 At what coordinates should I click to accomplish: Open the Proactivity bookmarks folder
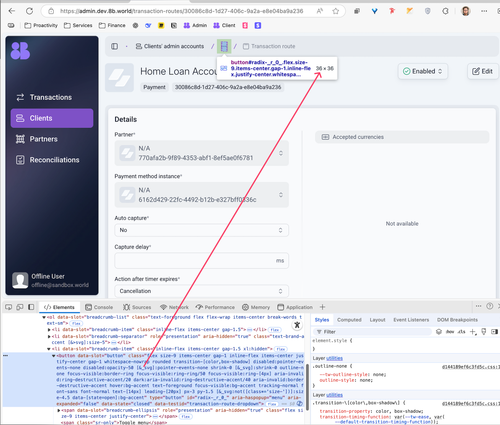(x=41, y=25)
